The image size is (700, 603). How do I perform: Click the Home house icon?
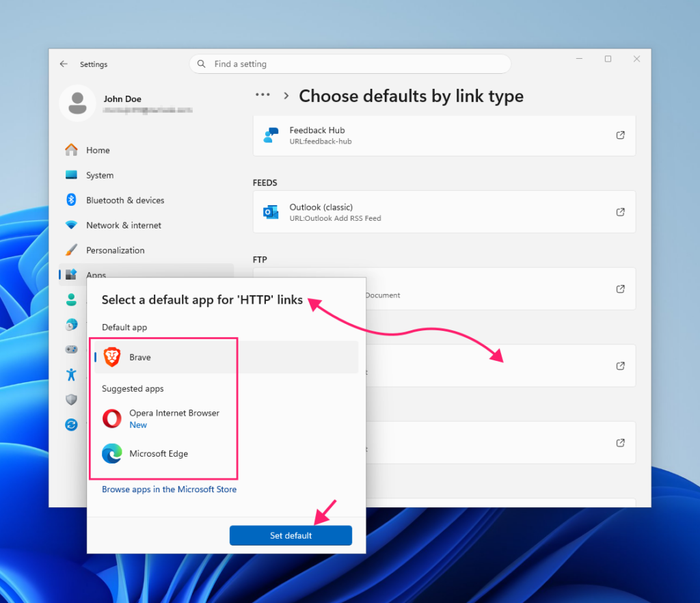point(71,150)
